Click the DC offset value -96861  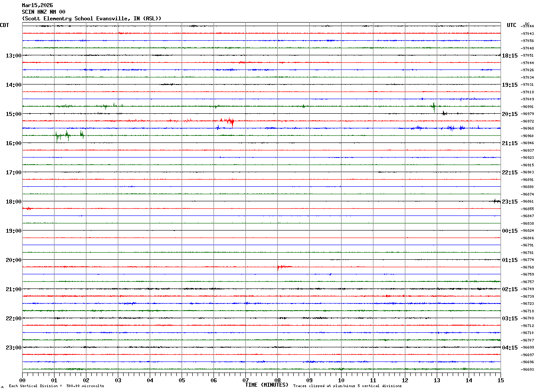(527, 201)
